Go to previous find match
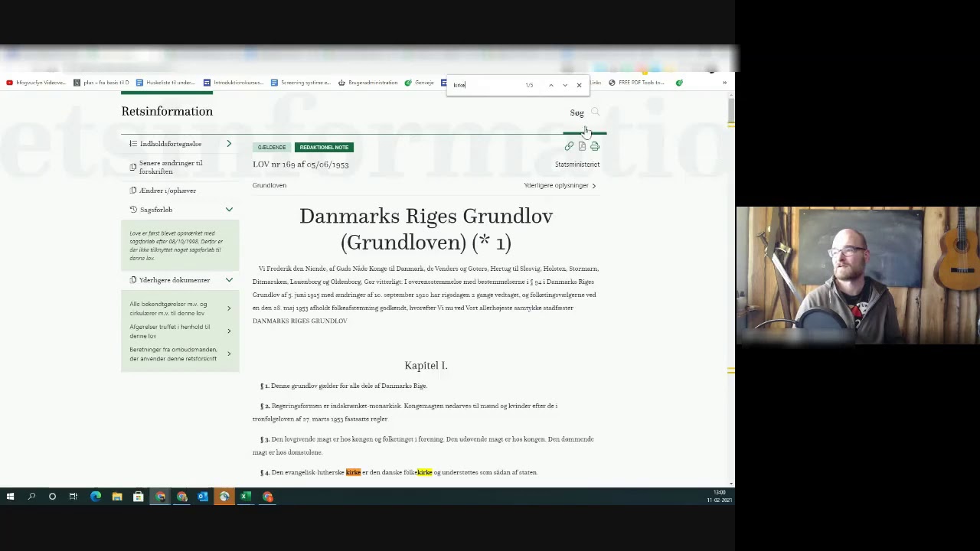 coord(550,85)
